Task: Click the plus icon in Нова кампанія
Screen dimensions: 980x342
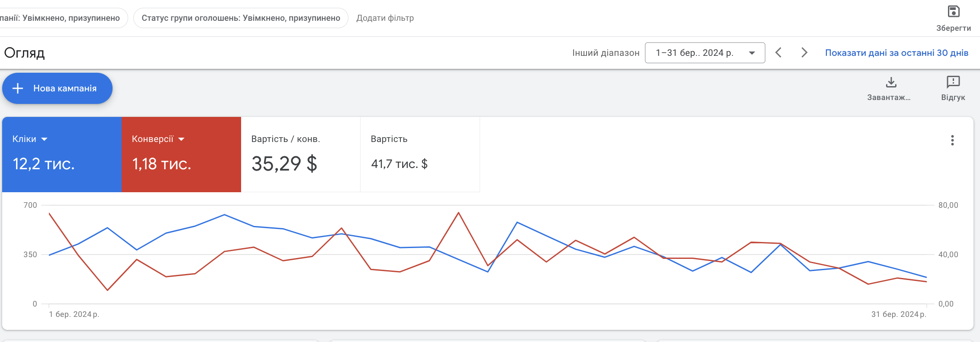Action: [x=18, y=88]
